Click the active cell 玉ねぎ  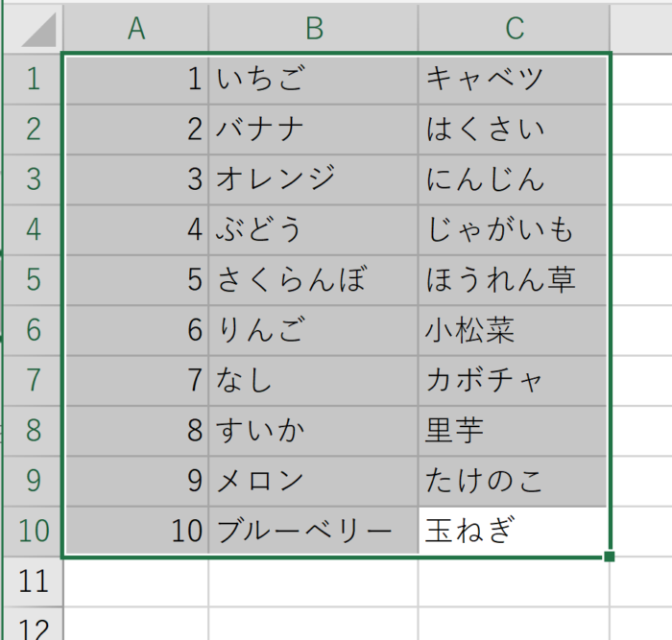coord(515,531)
